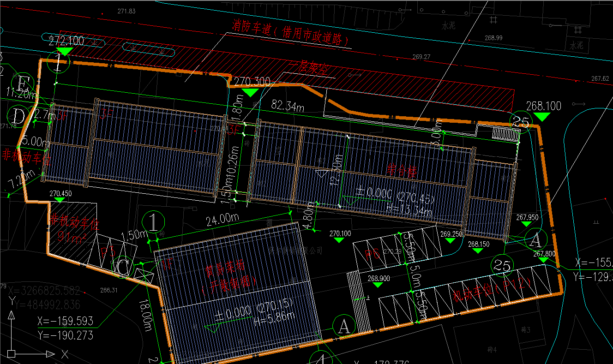Select the 269.250 elevation label

[451, 234]
